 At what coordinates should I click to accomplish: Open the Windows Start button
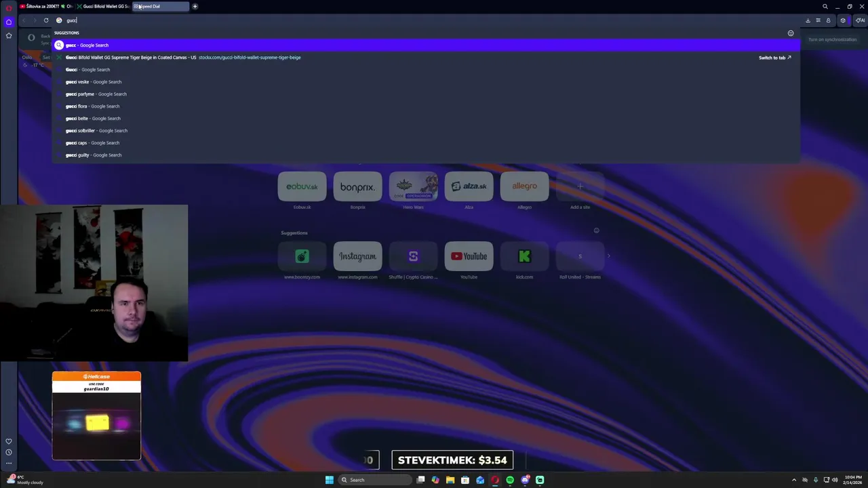coord(330,480)
